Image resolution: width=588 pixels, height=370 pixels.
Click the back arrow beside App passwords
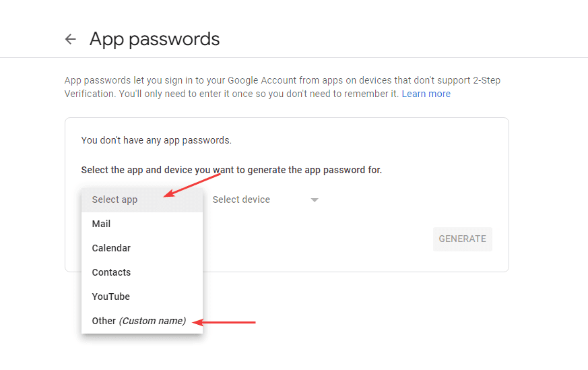[71, 39]
